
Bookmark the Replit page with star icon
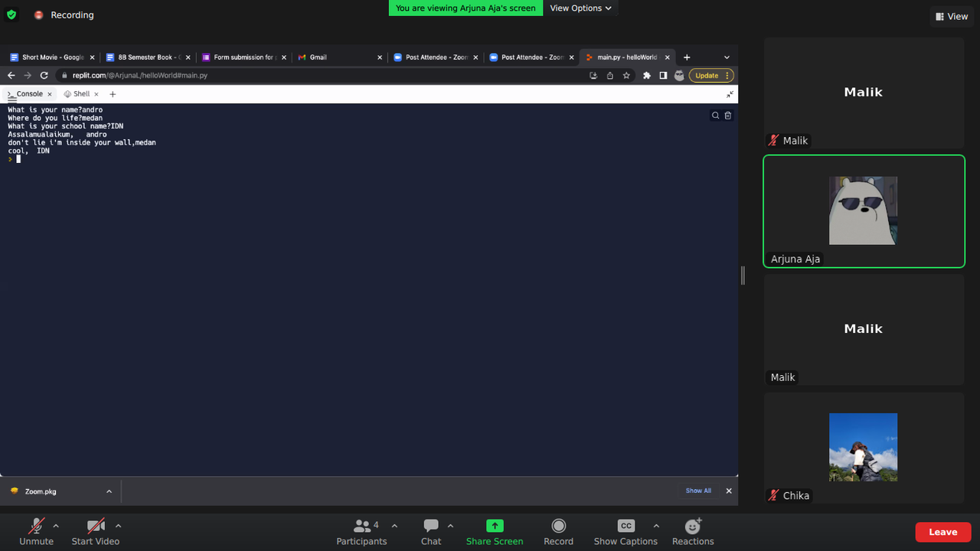pyautogui.click(x=627, y=75)
